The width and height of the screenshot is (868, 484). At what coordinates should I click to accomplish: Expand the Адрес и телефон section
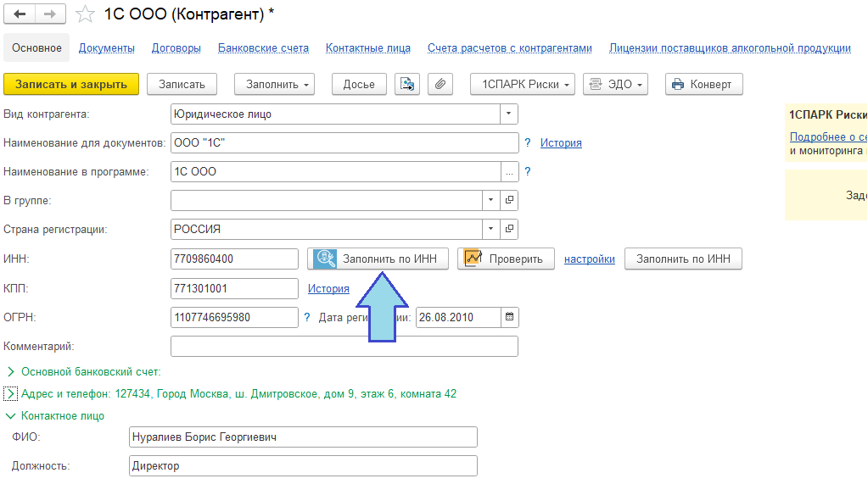10,394
